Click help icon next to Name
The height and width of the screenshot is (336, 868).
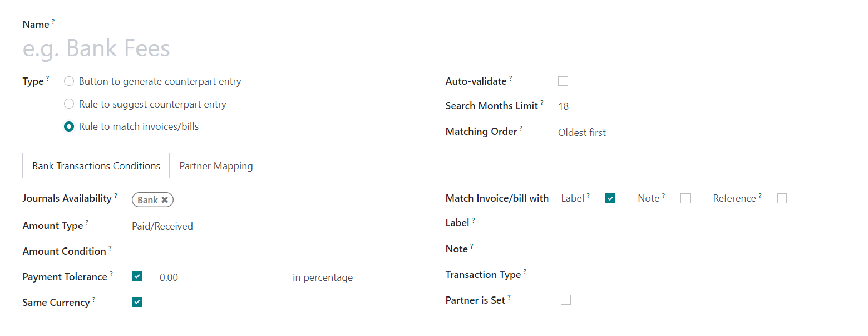[53, 22]
